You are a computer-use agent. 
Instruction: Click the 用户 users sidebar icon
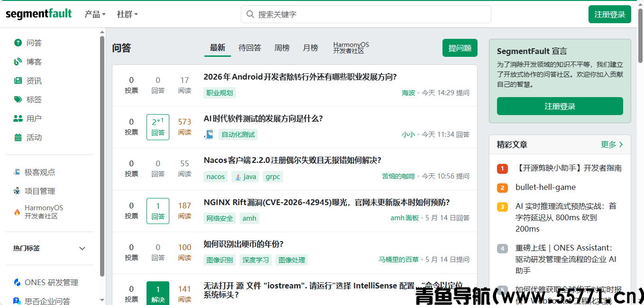click(x=18, y=118)
